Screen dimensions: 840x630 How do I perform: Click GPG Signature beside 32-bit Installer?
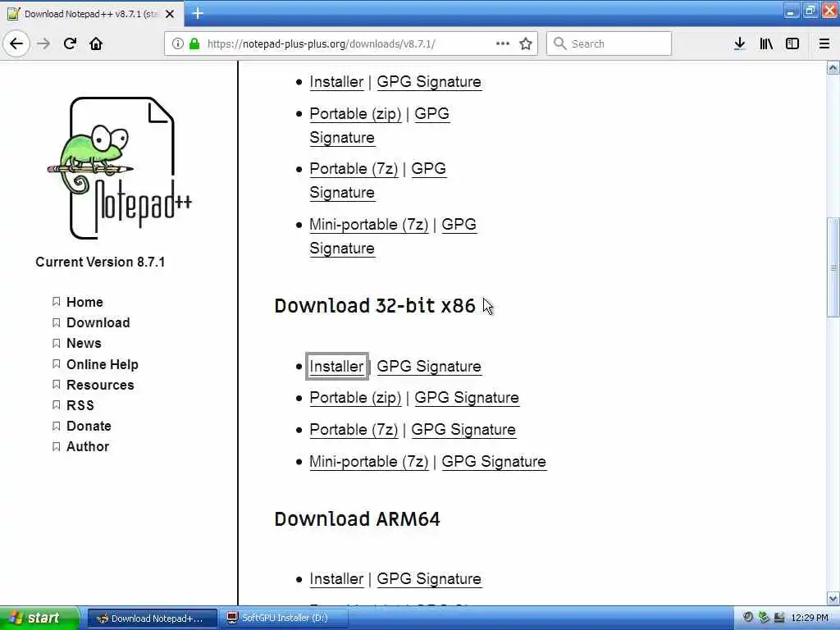coord(428,367)
